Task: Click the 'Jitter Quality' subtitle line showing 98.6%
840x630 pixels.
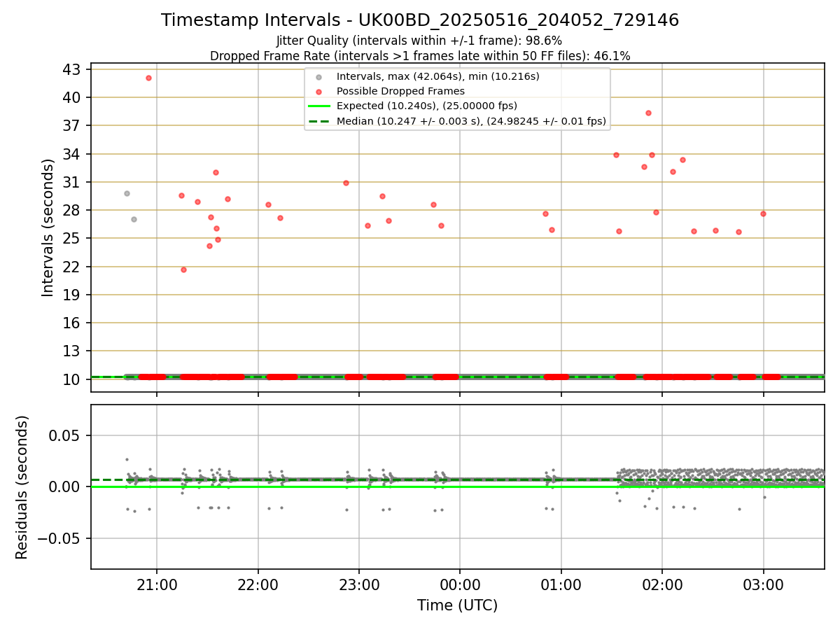Action: pyautogui.click(x=419, y=41)
